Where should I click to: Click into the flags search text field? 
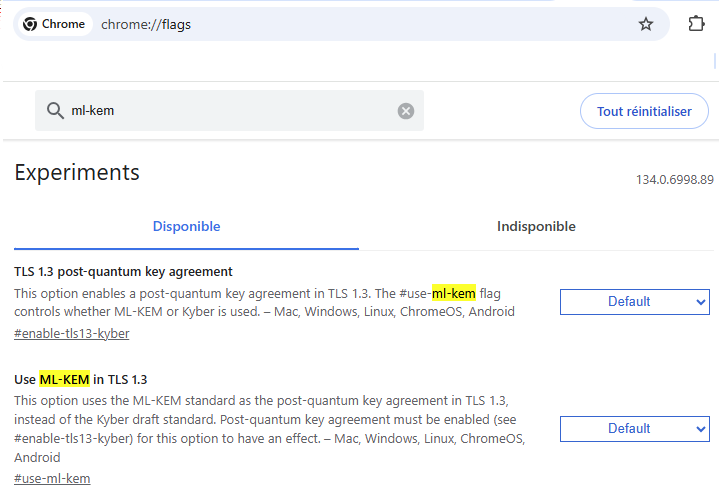click(230, 111)
